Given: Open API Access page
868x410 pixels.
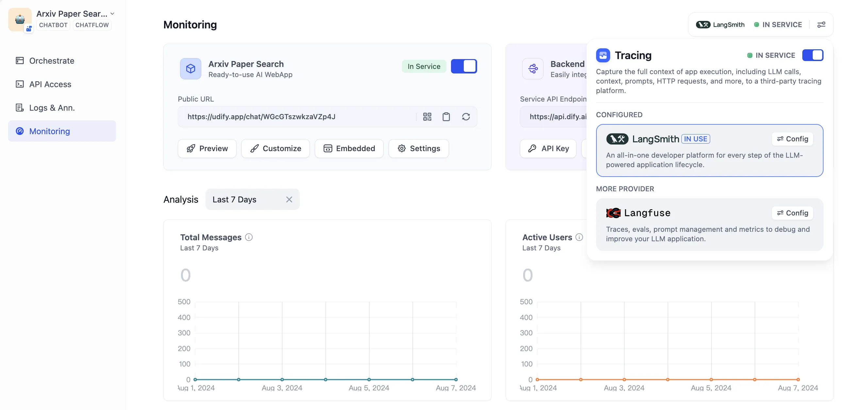Looking at the screenshot, I should (50, 84).
